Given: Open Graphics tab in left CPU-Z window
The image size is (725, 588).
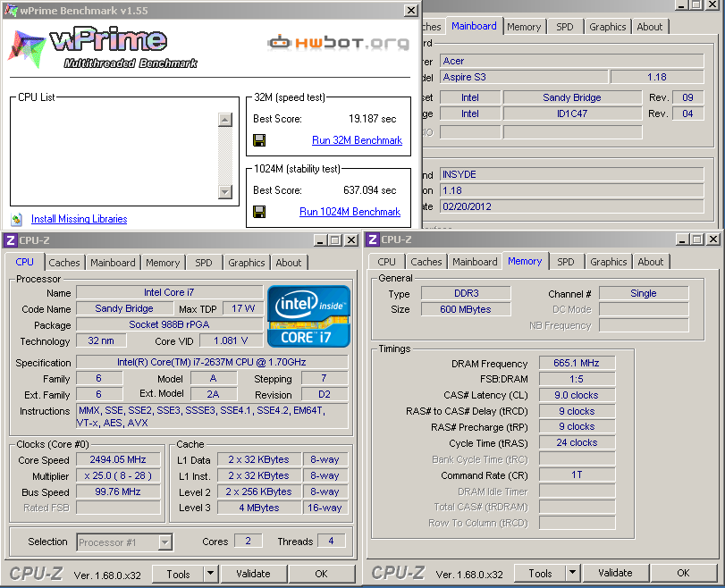Looking at the screenshot, I should (247, 263).
